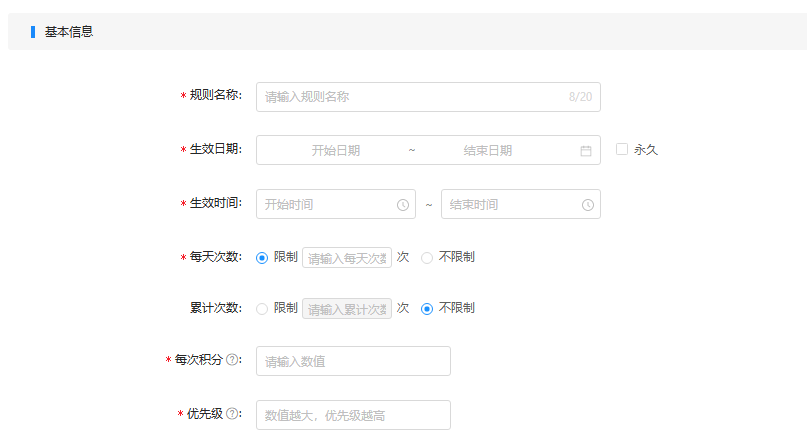
Task: Click the 每次积分 value input field
Action: (353, 361)
